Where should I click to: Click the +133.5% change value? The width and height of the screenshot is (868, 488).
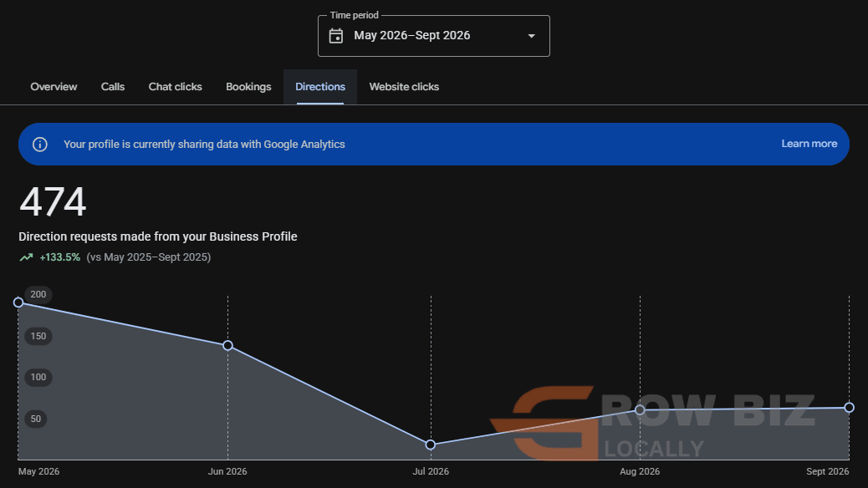click(59, 257)
